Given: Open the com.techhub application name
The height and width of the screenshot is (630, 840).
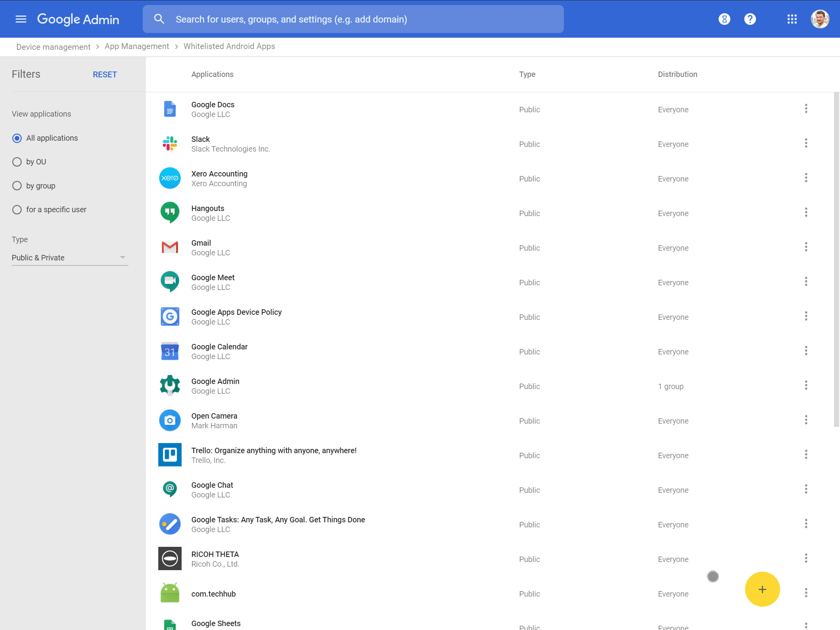Looking at the screenshot, I should tap(213, 594).
